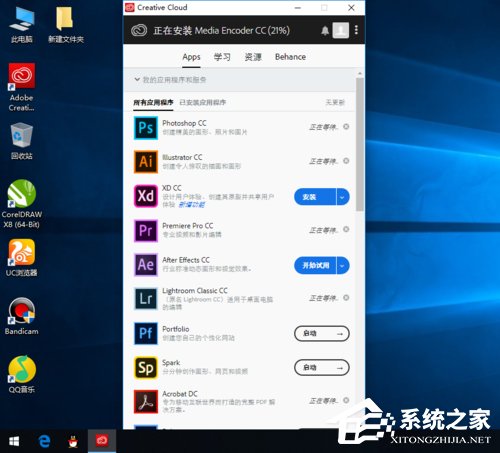Open the XD CC install options dropdown arrow

[x=343, y=197]
